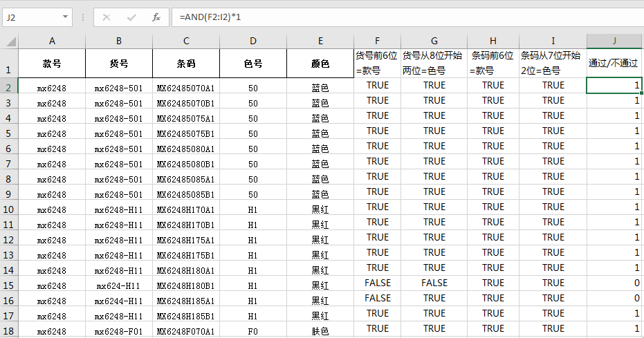Select column H header
Screen dimensions: 644x338
(x=493, y=41)
